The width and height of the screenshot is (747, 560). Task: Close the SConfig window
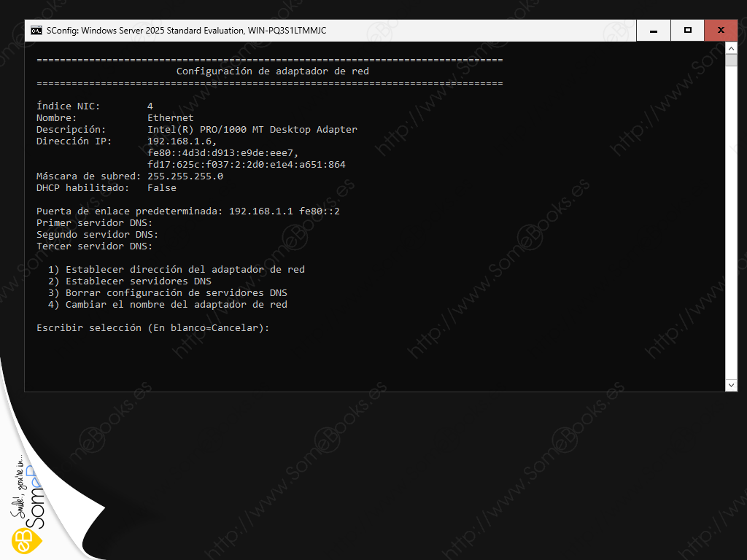[x=721, y=31]
